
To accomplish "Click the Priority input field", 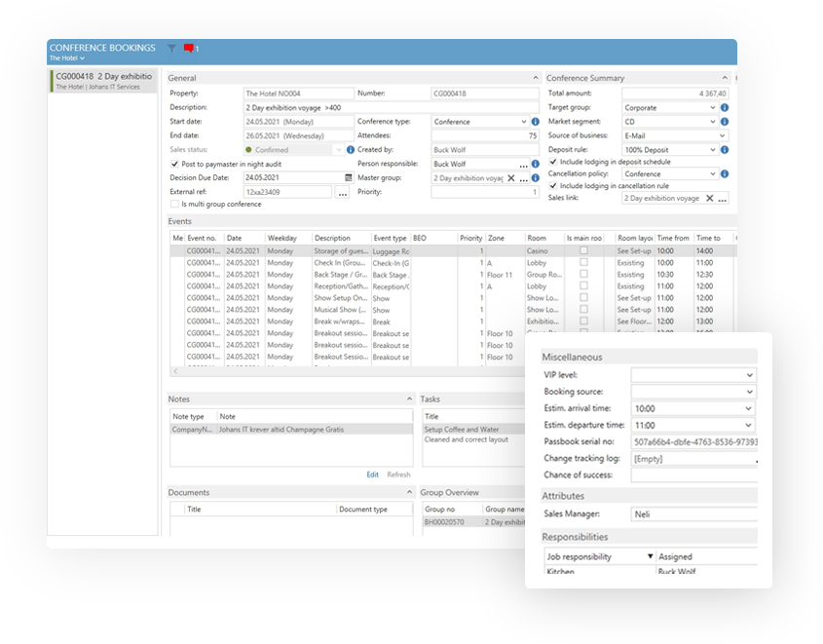I will [485, 192].
